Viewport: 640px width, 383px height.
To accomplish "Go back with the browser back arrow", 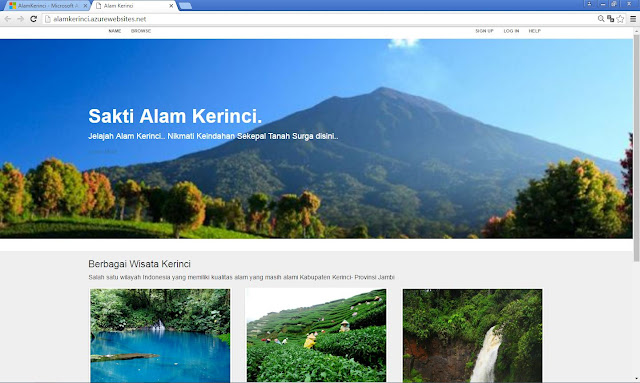I will pos(7,19).
